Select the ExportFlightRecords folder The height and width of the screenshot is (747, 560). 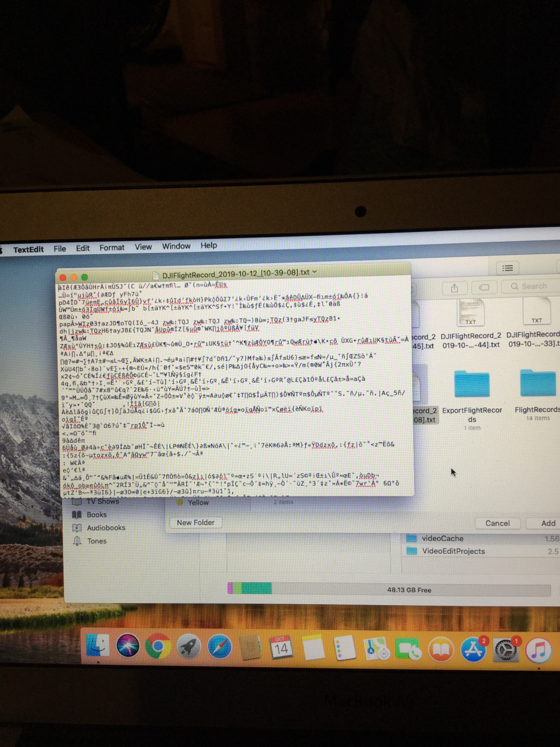click(x=472, y=400)
